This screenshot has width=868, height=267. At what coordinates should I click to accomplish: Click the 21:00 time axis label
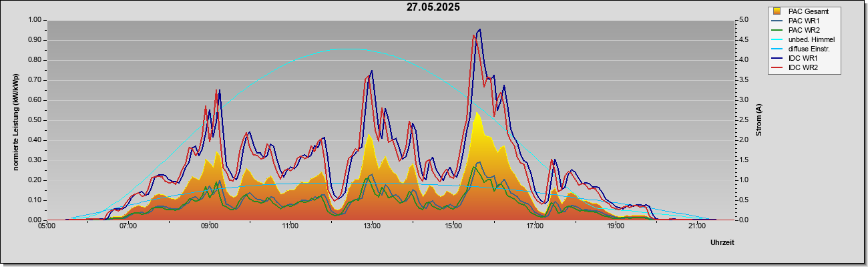point(696,226)
